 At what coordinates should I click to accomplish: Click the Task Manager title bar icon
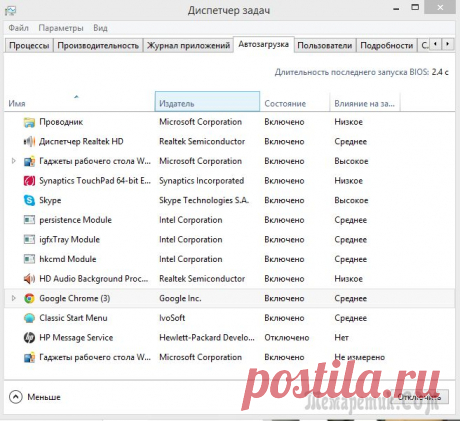[x=11, y=10]
